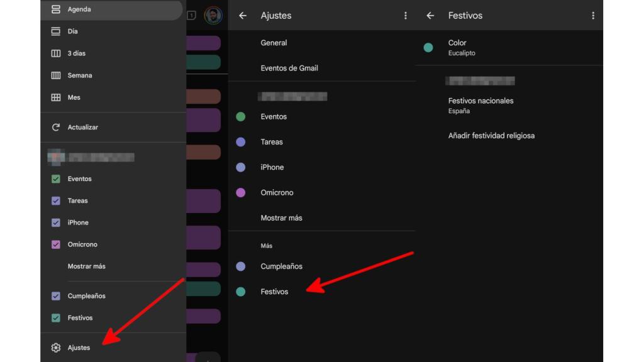
Task: Switch to Mes view icon
Action: coord(56,97)
